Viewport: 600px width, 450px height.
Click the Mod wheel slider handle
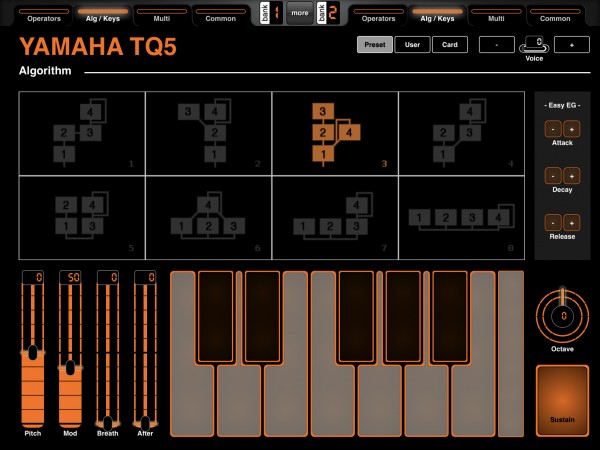coord(70,367)
